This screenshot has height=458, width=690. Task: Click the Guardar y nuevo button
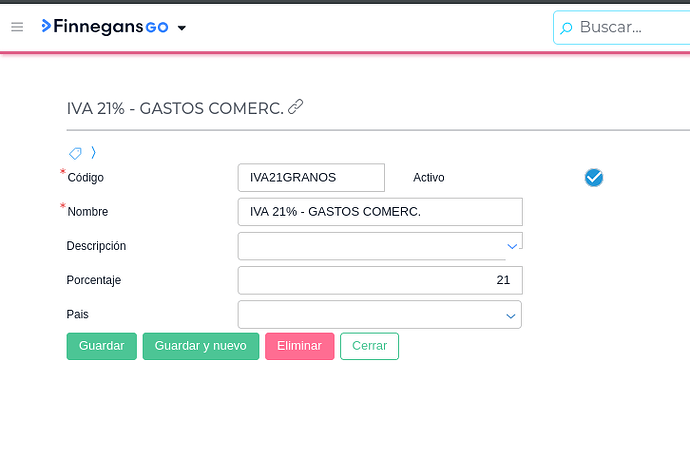coord(201,346)
